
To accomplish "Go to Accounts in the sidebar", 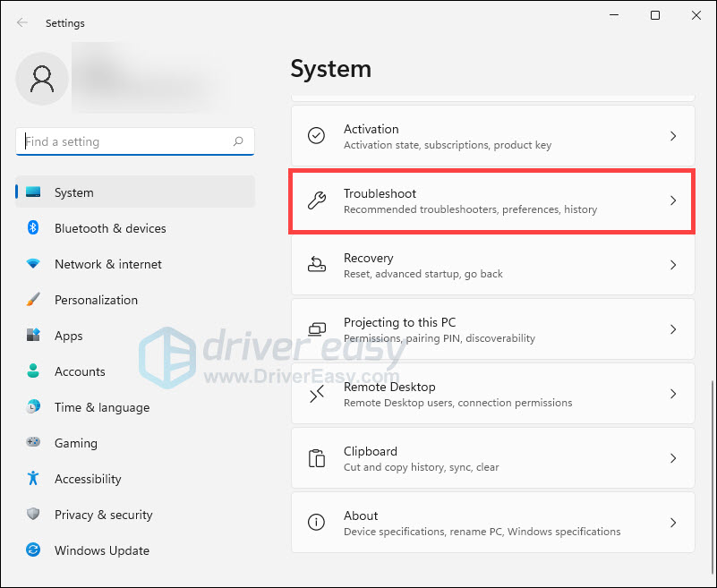I will pos(80,371).
